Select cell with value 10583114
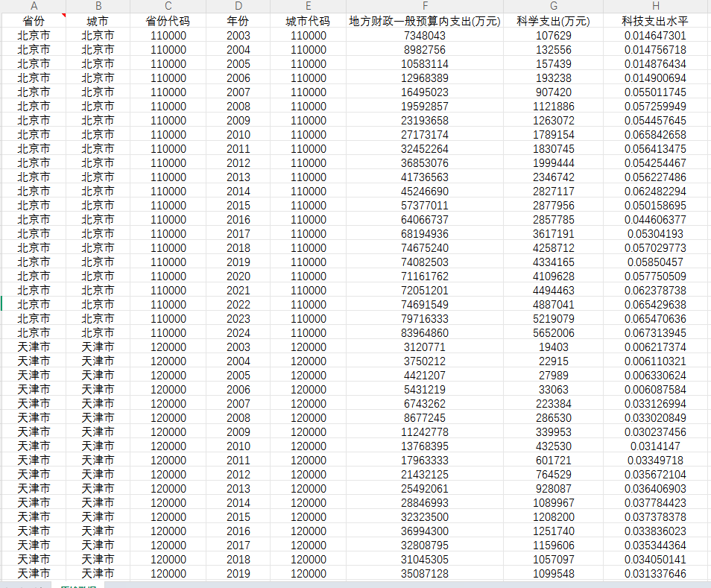This screenshot has width=711, height=588. [x=425, y=63]
